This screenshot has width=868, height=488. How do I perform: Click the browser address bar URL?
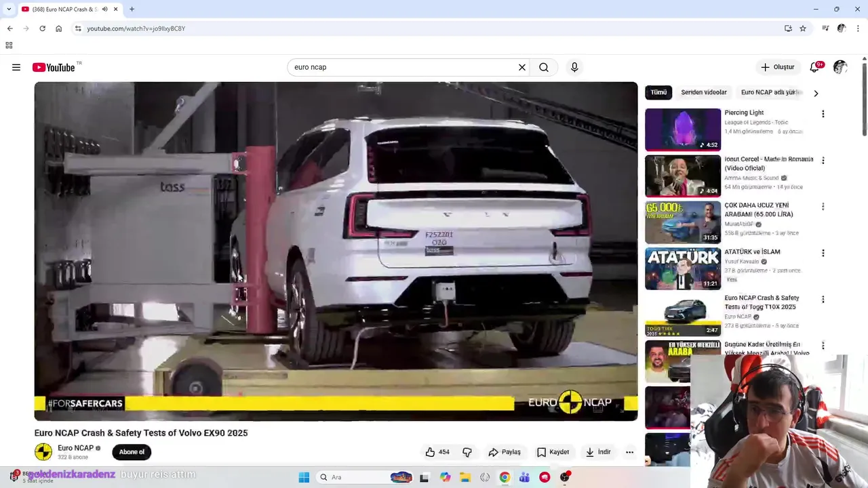point(136,28)
